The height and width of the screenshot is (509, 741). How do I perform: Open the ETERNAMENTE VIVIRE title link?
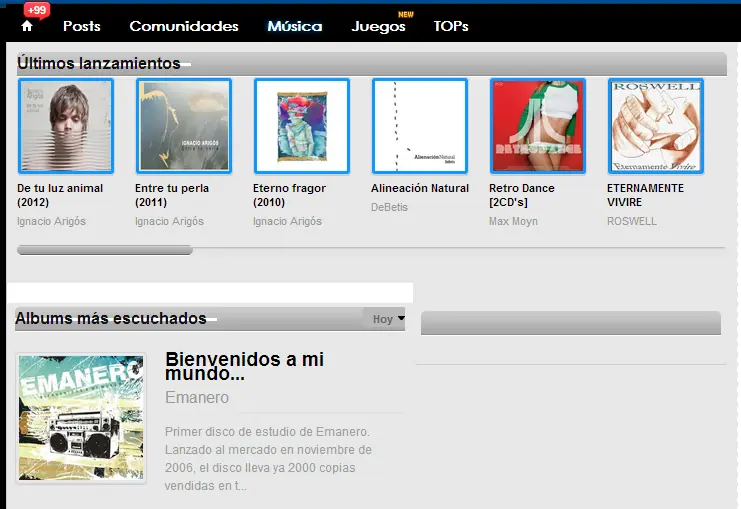pos(646,195)
